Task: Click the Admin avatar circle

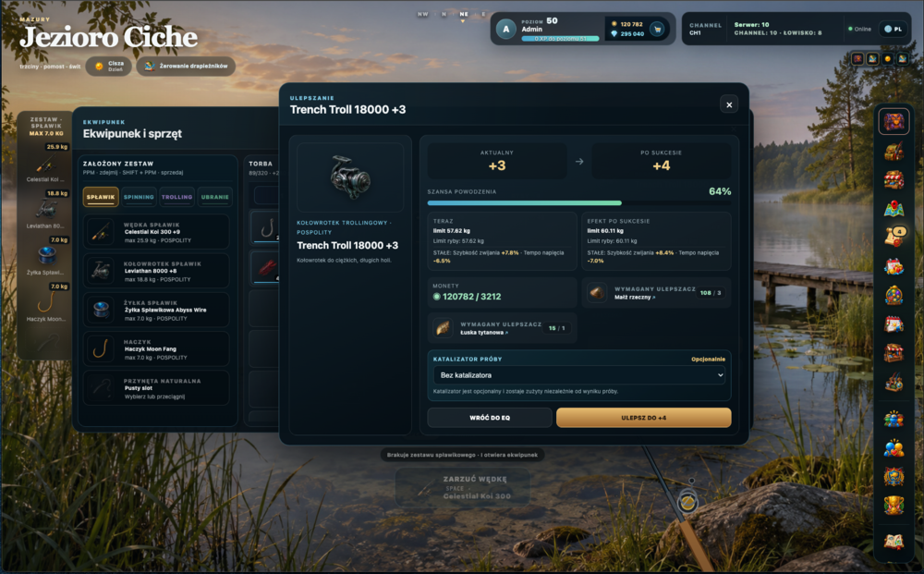Action: [506, 29]
